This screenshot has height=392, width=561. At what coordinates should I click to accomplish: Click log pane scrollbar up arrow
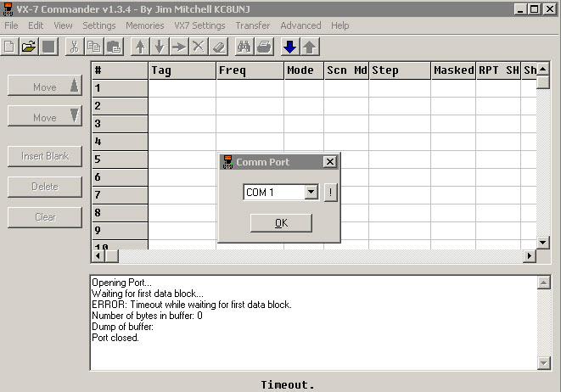tap(544, 283)
